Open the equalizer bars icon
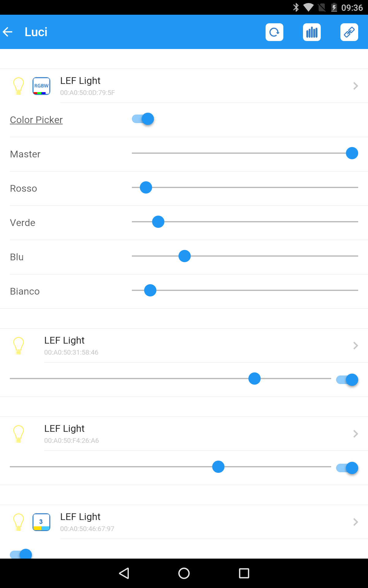 [x=312, y=32]
